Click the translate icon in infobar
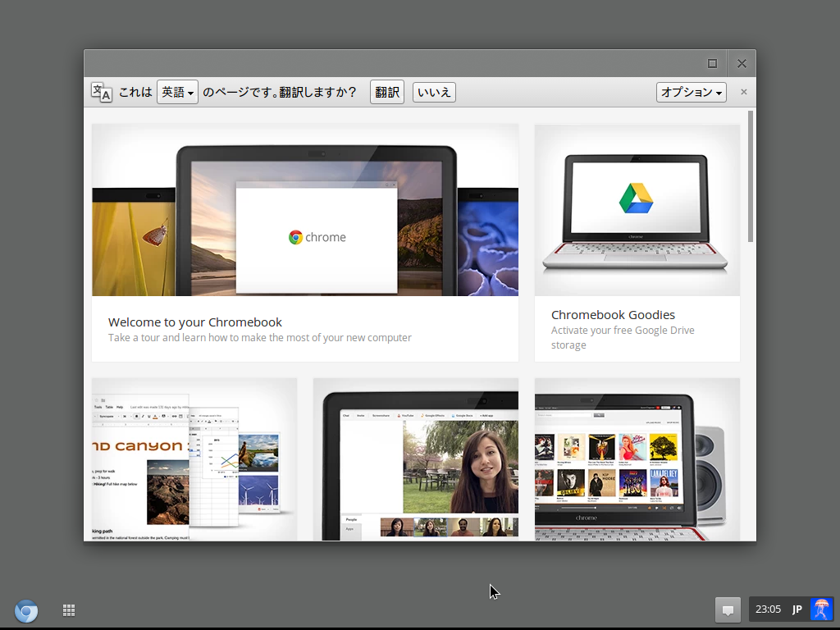The image size is (840, 630). (101, 92)
